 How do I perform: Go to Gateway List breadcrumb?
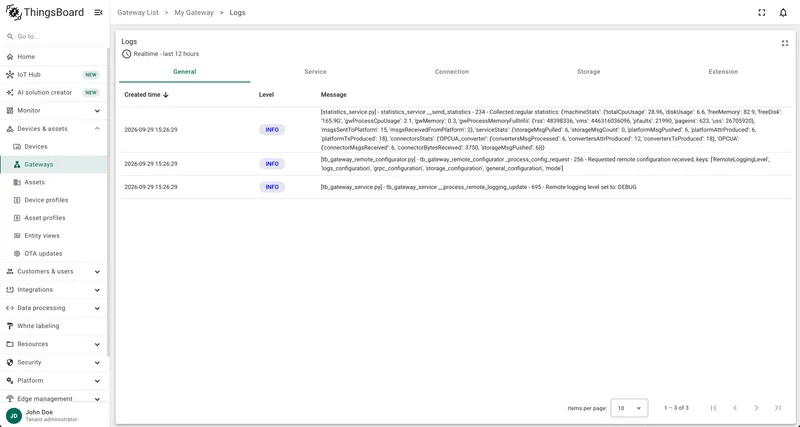(138, 13)
